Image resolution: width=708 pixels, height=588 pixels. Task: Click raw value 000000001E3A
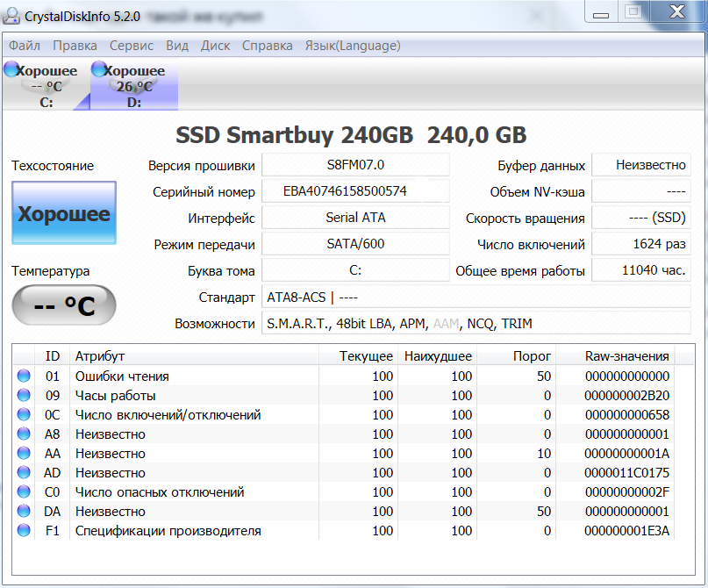[x=626, y=531]
